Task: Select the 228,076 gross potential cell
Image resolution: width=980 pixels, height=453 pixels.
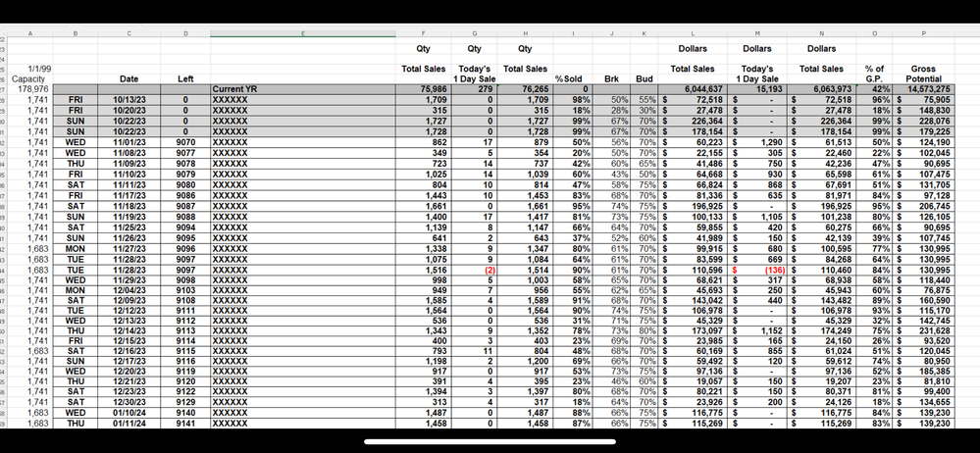Action: (x=922, y=121)
